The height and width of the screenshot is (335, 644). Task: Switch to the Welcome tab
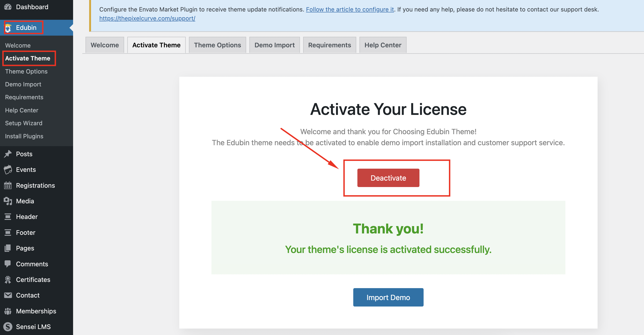click(105, 45)
